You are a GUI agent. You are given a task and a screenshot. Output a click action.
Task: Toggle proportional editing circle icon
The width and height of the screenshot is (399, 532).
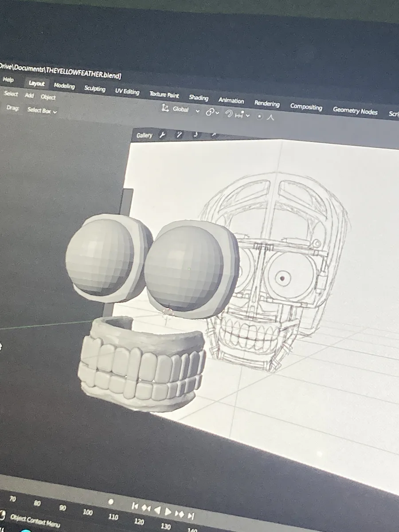260,117
